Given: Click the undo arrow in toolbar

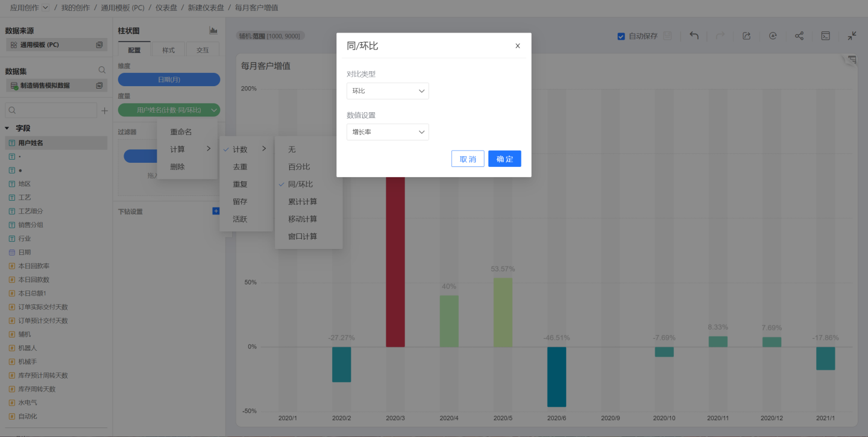Looking at the screenshot, I should [x=694, y=36].
